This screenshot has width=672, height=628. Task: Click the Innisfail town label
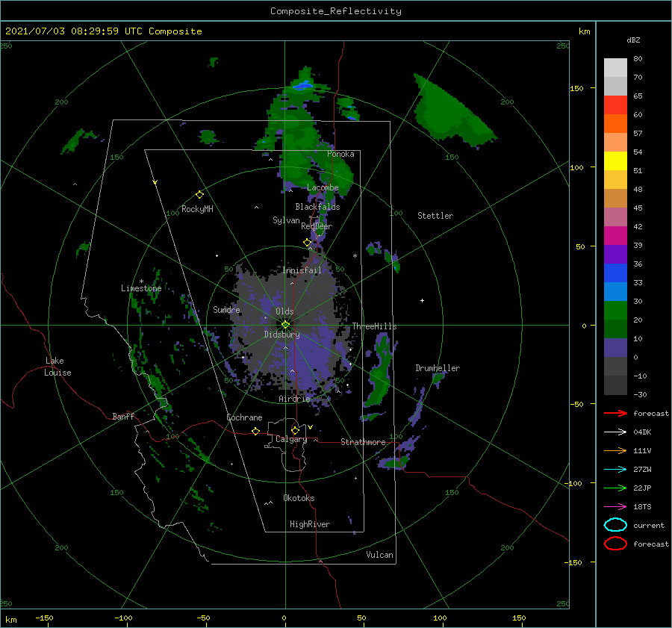(x=302, y=270)
